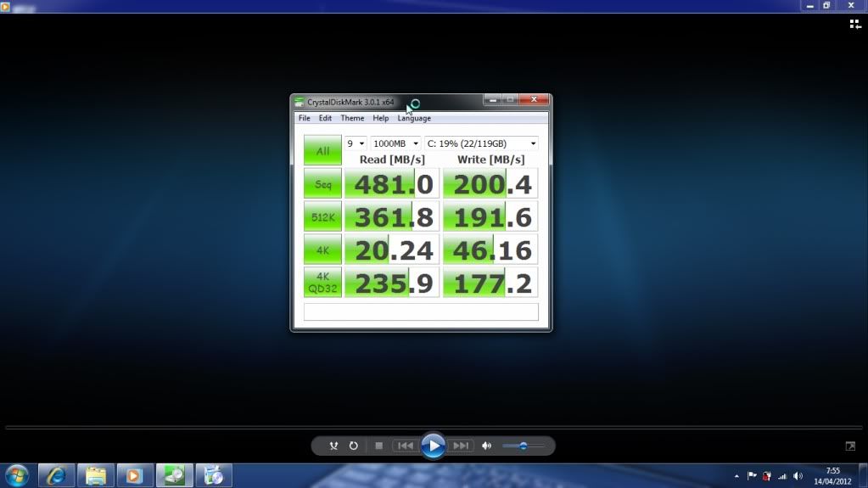Click the Previous track button
Image resolution: width=868 pixels, height=488 pixels.
click(x=406, y=446)
